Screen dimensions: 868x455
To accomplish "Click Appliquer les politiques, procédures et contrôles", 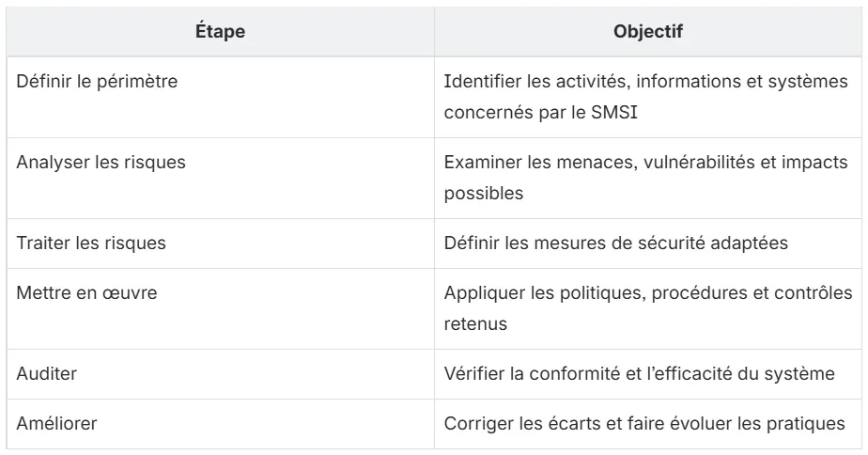I will [x=648, y=293].
